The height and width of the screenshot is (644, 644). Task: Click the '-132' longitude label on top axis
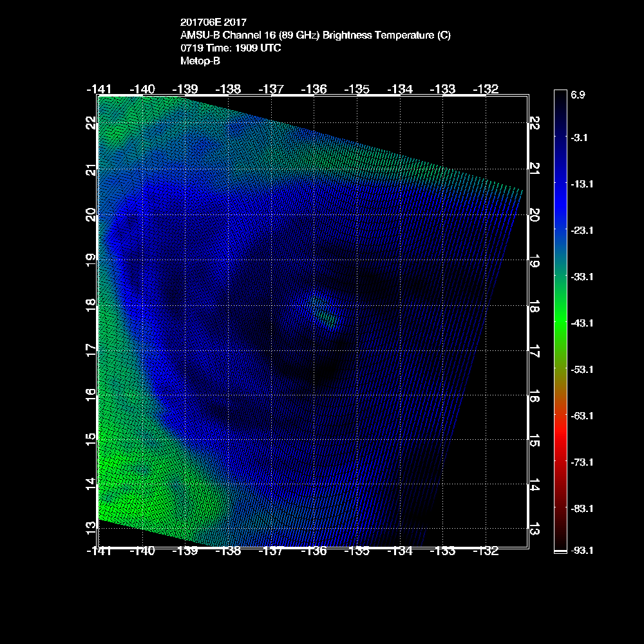pos(486,89)
